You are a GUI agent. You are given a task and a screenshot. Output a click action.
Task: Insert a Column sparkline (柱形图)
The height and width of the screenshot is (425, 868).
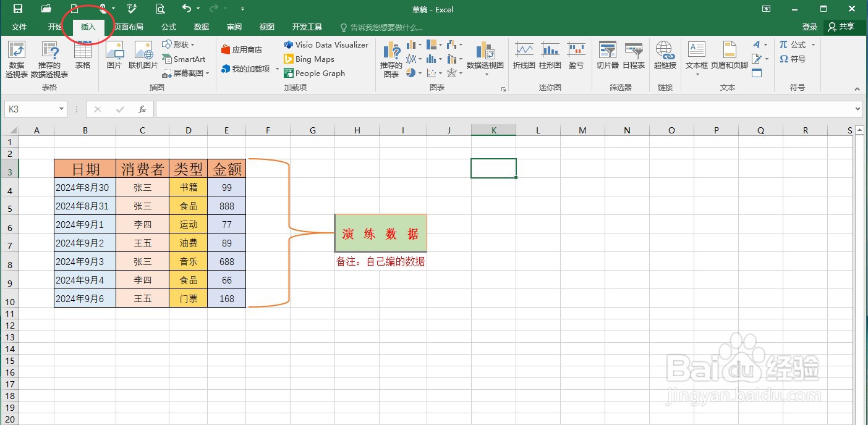(x=550, y=56)
